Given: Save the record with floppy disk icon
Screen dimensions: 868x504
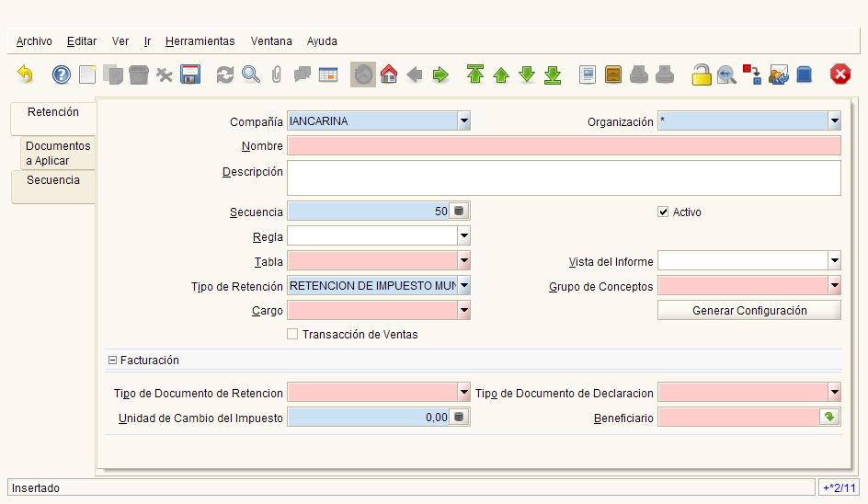Looking at the screenshot, I should click(x=189, y=74).
